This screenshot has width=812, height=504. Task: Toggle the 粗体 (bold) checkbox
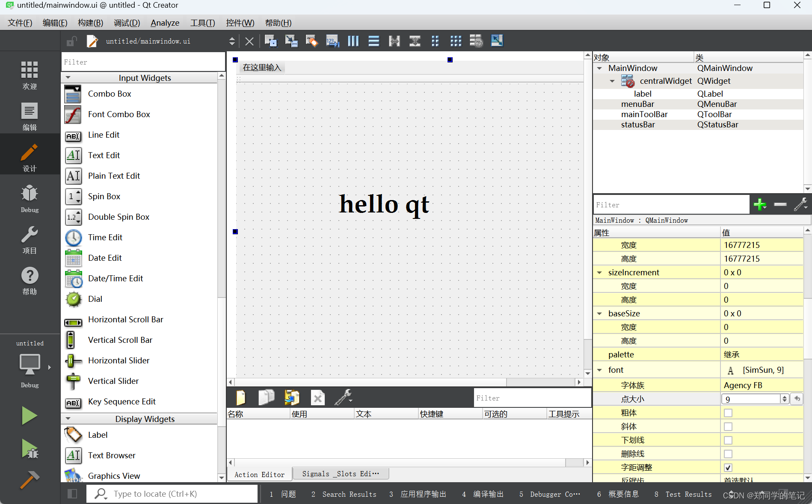pyautogui.click(x=728, y=413)
